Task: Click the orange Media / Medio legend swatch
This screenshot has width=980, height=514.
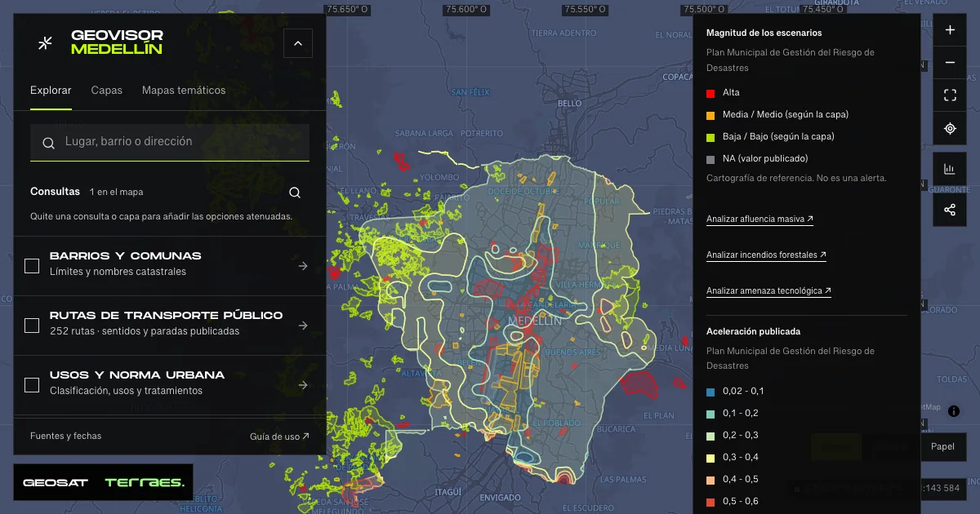Action: coord(710,115)
